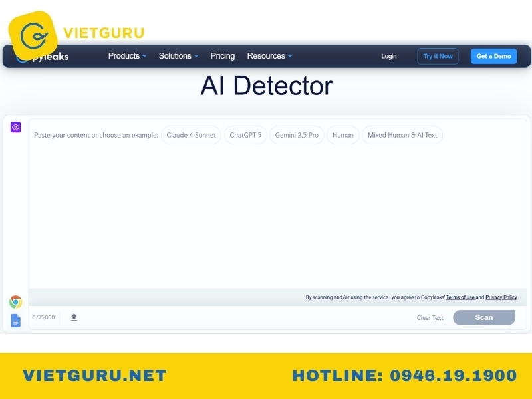Select the Claude 4 Sonnet example
This screenshot has width=532, height=399.
pyautogui.click(x=191, y=135)
